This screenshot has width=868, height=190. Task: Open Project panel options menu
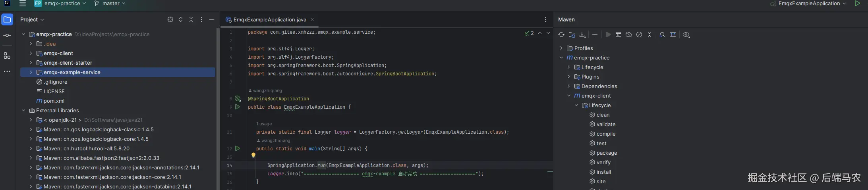pos(201,19)
